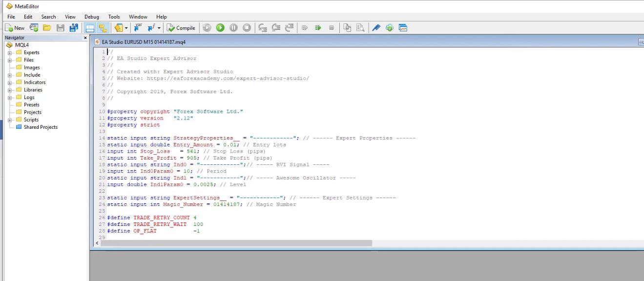Select the Shared Projects folder
The image size is (644, 281).
(x=41, y=127)
